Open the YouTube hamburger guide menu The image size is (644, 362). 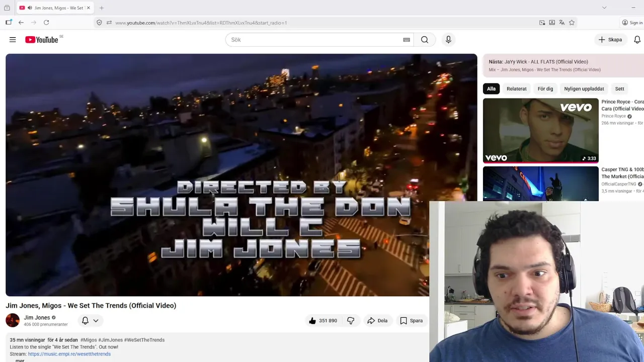pyautogui.click(x=13, y=40)
